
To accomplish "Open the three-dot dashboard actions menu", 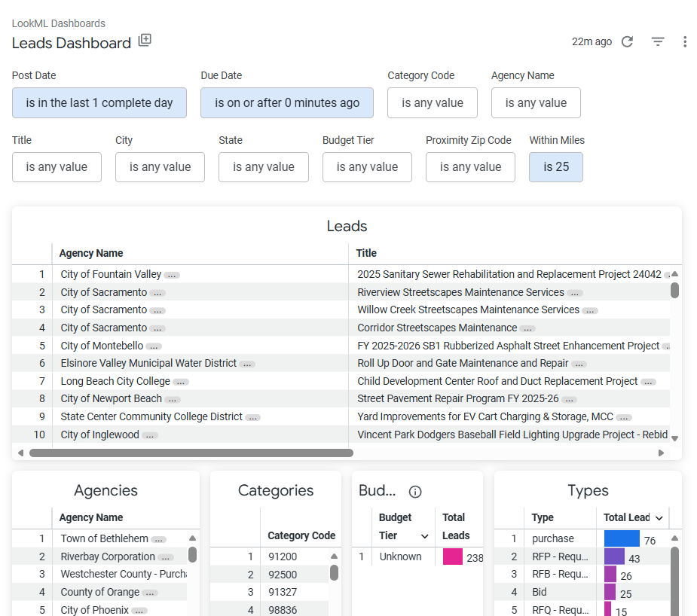I will click(684, 41).
